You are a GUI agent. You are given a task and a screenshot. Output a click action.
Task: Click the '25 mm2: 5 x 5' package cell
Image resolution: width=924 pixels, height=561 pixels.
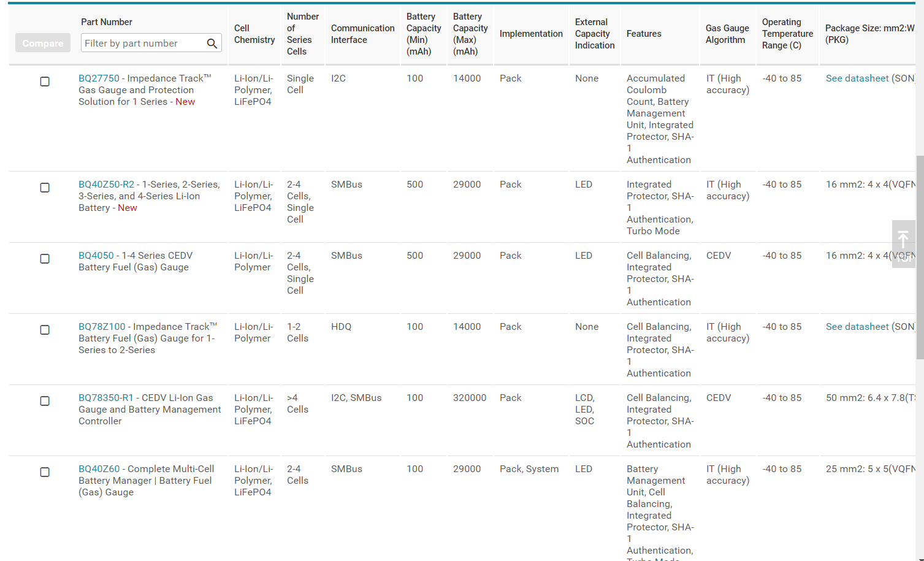(x=870, y=469)
